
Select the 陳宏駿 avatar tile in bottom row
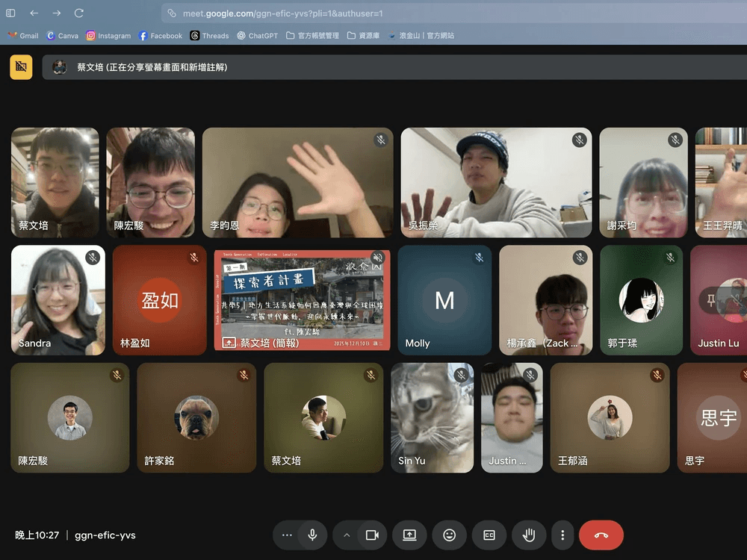click(70, 417)
